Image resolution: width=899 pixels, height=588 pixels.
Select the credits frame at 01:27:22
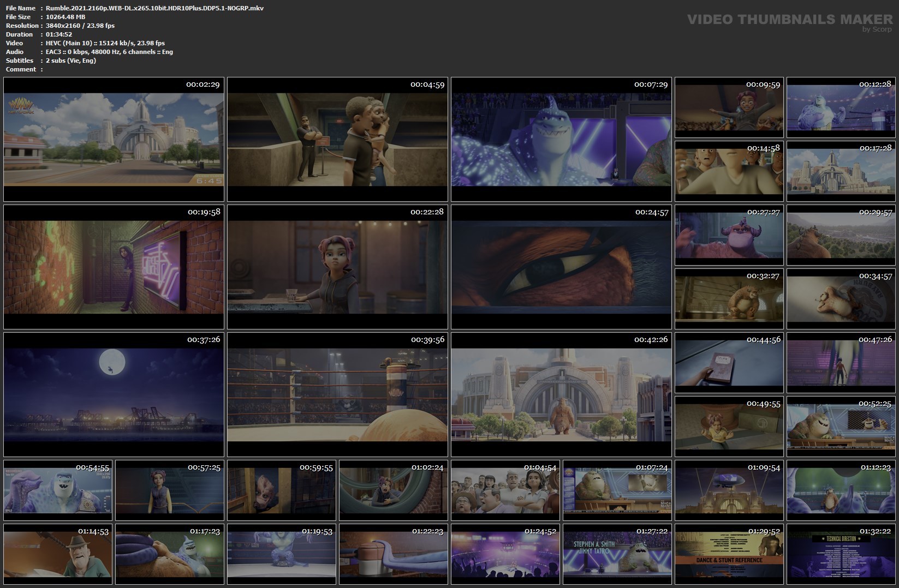pos(617,554)
